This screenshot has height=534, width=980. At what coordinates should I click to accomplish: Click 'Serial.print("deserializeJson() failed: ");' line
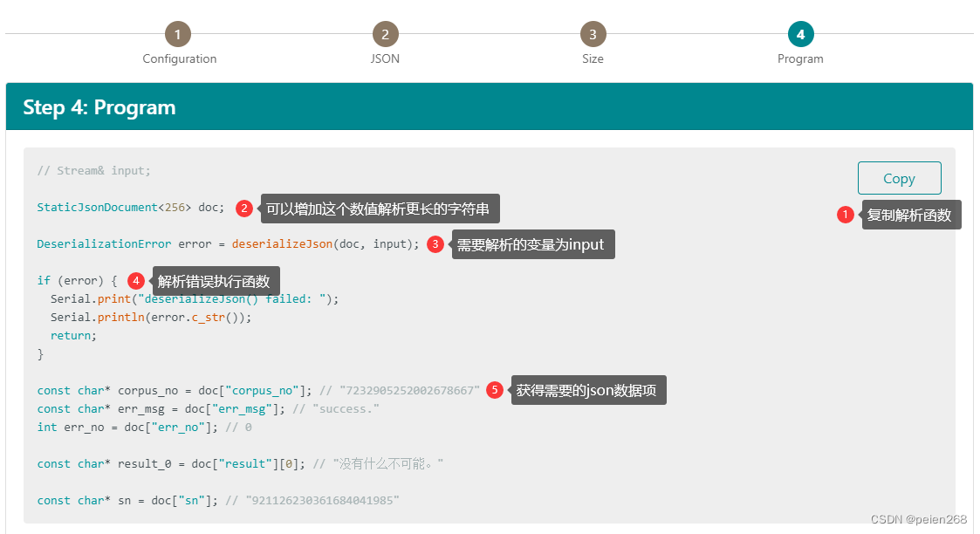click(195, 298)
